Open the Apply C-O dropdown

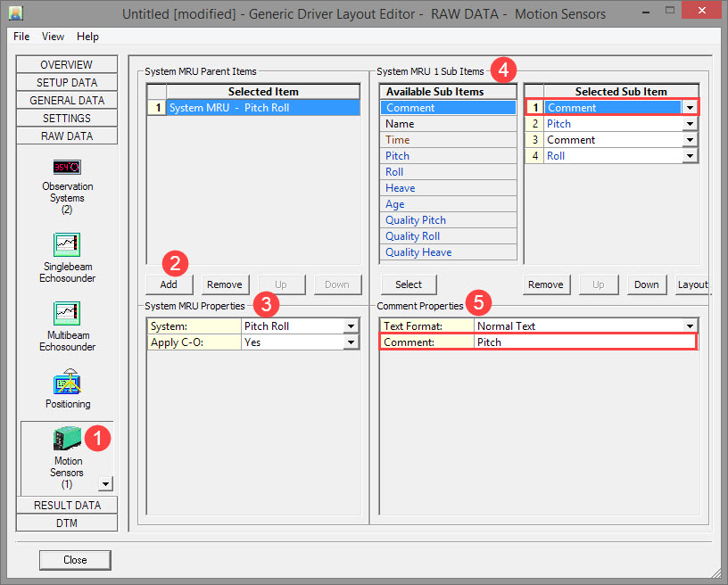pos(351,342)
